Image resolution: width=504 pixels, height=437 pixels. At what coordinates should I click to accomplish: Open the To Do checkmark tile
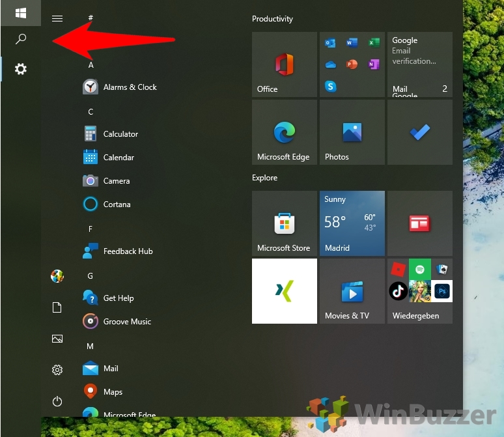pos(420,132)
